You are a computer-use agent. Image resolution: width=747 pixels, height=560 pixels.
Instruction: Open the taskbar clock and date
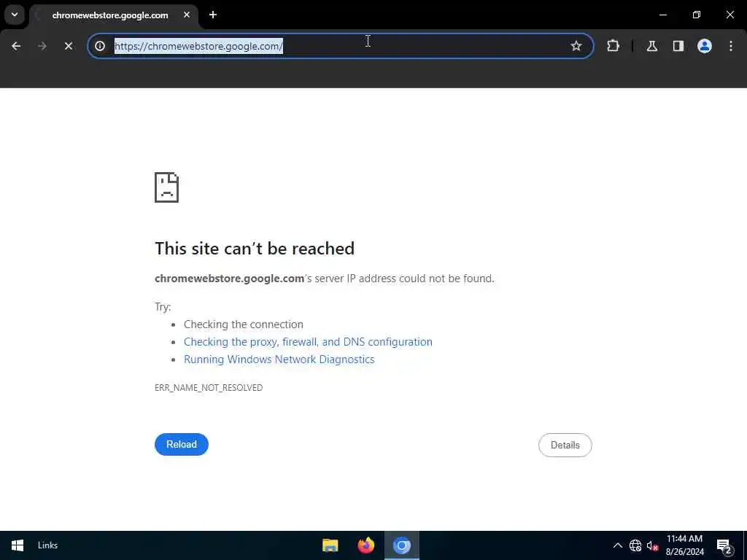click(684, 545)
